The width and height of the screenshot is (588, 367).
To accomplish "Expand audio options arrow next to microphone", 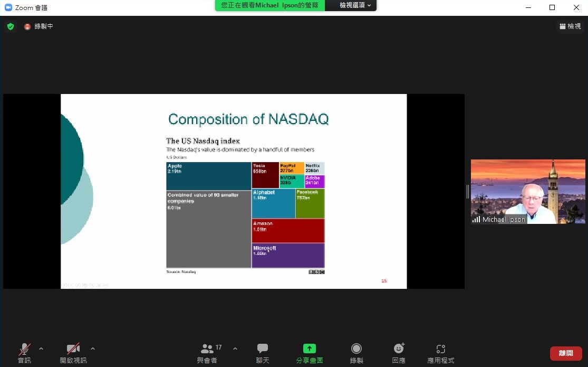I will tap(41, 349).
